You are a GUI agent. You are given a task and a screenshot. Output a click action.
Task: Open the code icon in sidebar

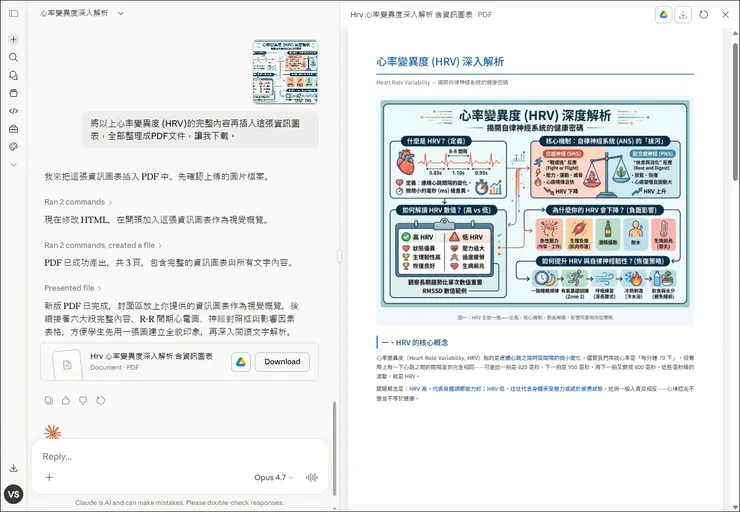(x=13, y=111)
